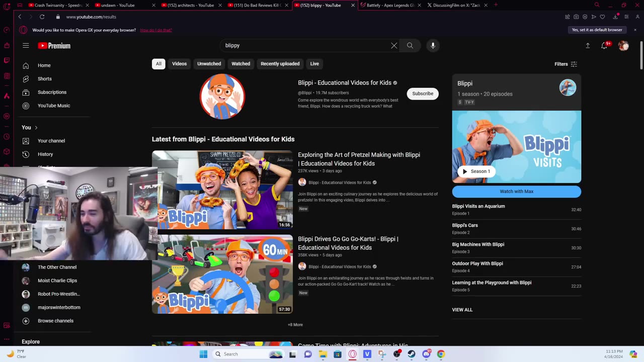Dismiss the default browser prompt

tap(635, 30)
